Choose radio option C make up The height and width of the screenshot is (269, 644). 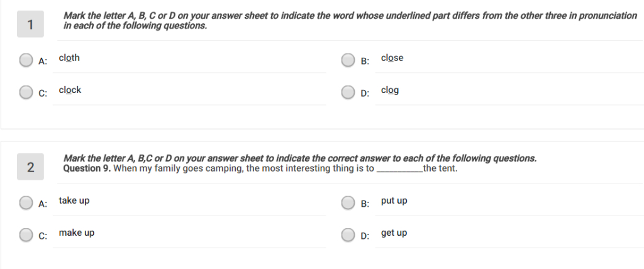pos(26,234)
